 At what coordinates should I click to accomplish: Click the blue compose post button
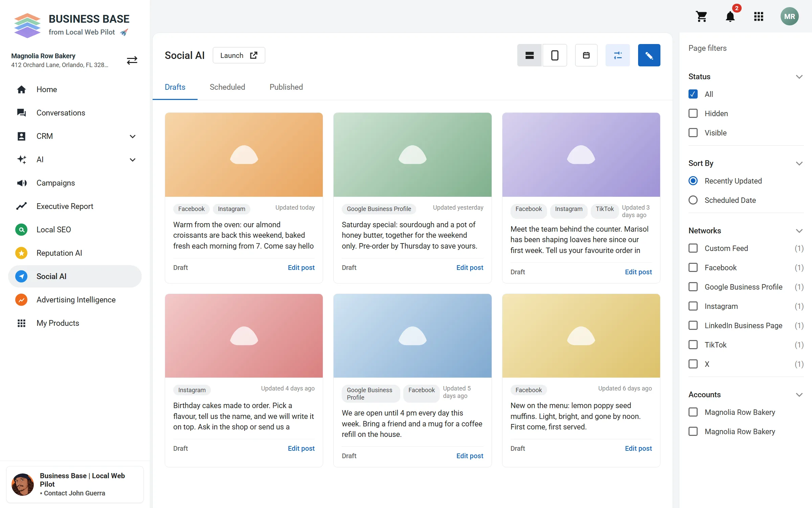pyautogui.click(x=649, y=55)
